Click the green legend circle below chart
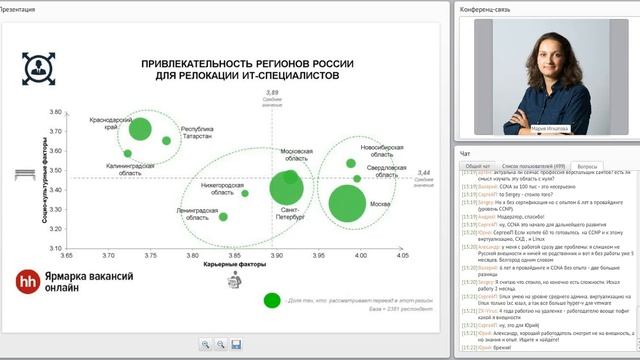 coord(272,300)
